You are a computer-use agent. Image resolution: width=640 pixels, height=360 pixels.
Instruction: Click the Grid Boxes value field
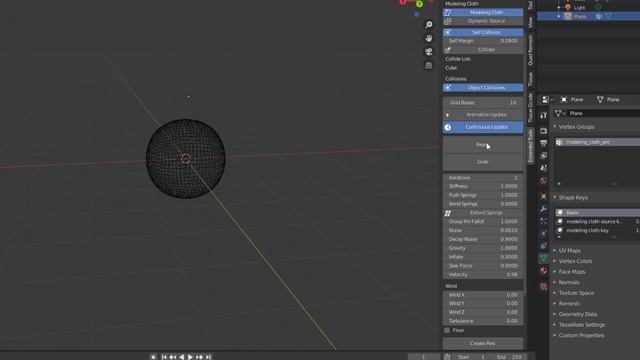483,103
